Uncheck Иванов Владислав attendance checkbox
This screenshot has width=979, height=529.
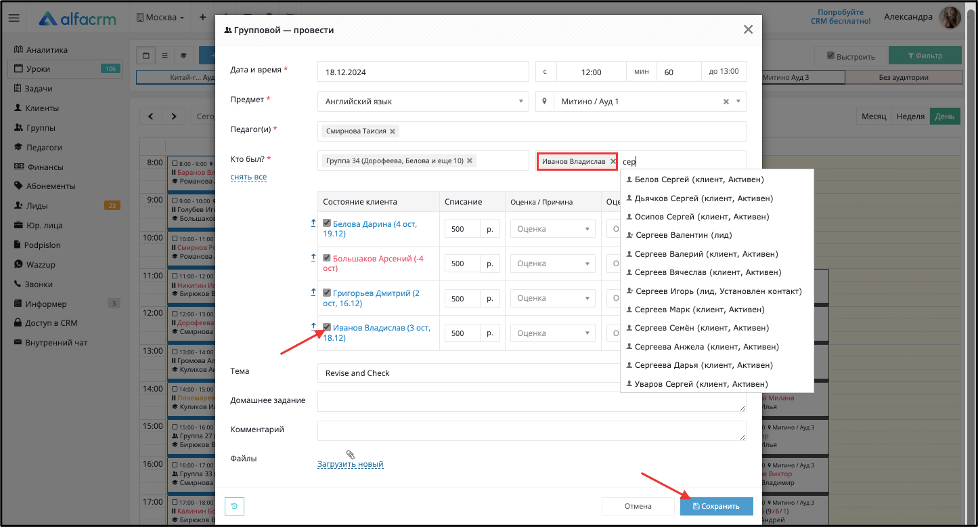coord(327,327)
